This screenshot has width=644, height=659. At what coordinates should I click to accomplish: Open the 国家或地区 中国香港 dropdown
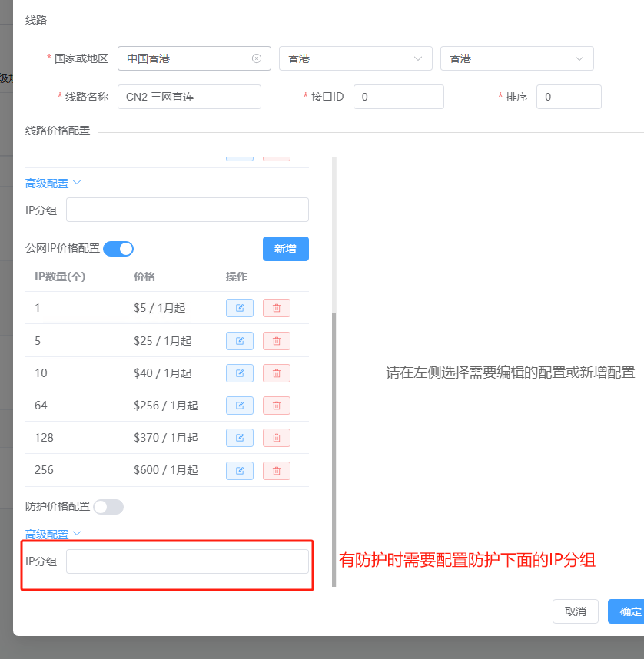pos(194,58)
